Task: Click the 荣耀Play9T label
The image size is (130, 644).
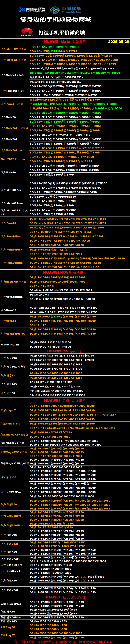Action: 8,635
